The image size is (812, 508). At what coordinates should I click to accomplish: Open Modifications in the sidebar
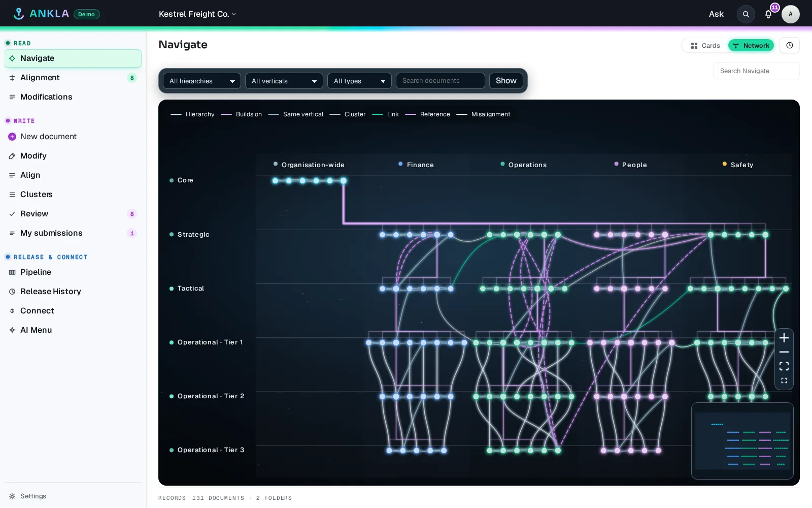click(x=73, y=97)
